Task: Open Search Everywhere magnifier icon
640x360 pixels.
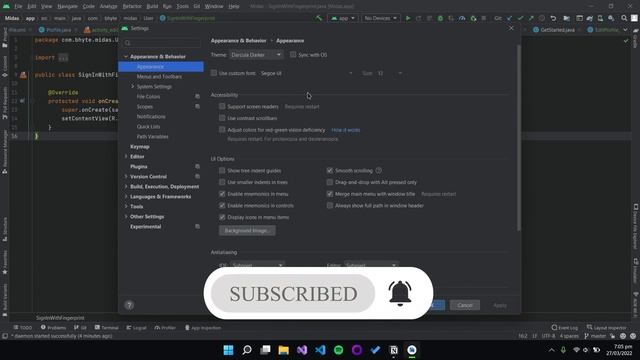Action: coord(624,18)
